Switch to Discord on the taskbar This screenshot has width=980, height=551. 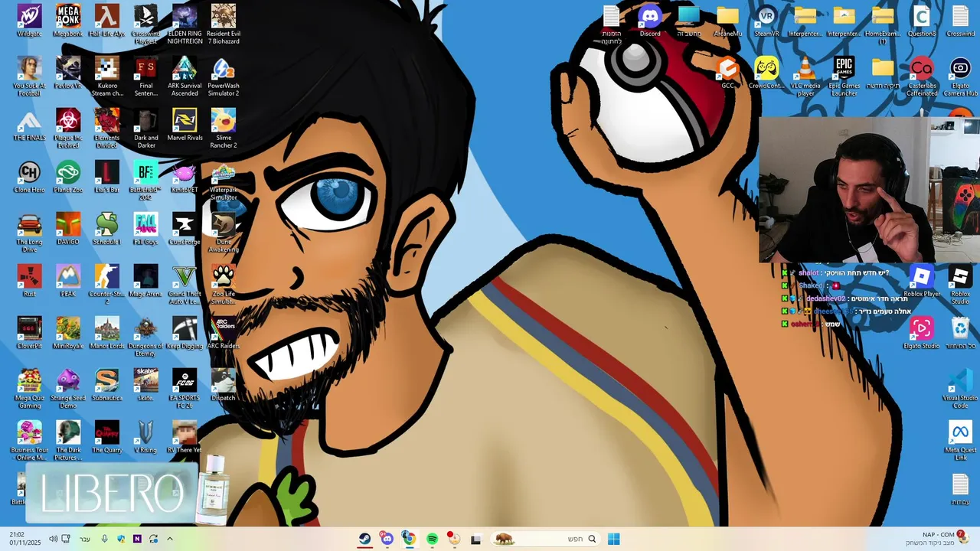pyautogui.click(x=387, y=539)
